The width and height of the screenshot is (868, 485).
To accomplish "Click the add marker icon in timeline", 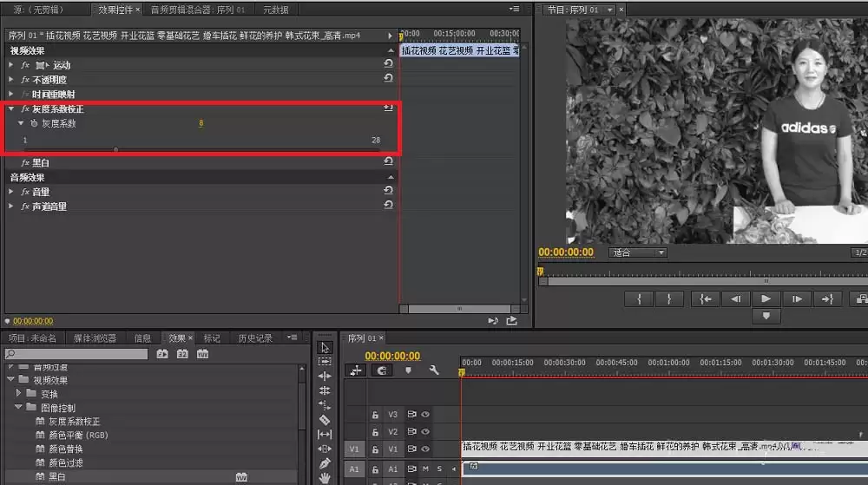I will (408, 370).
